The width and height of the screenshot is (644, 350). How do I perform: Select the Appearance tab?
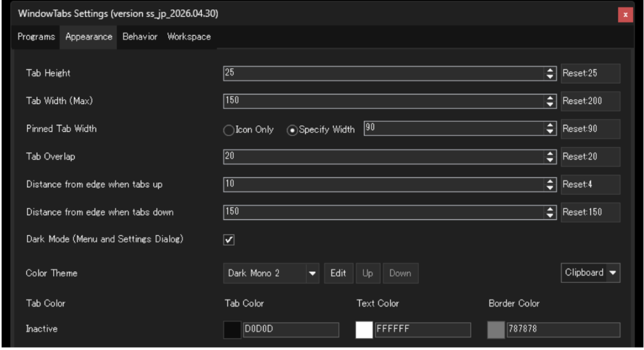point(89,37)
